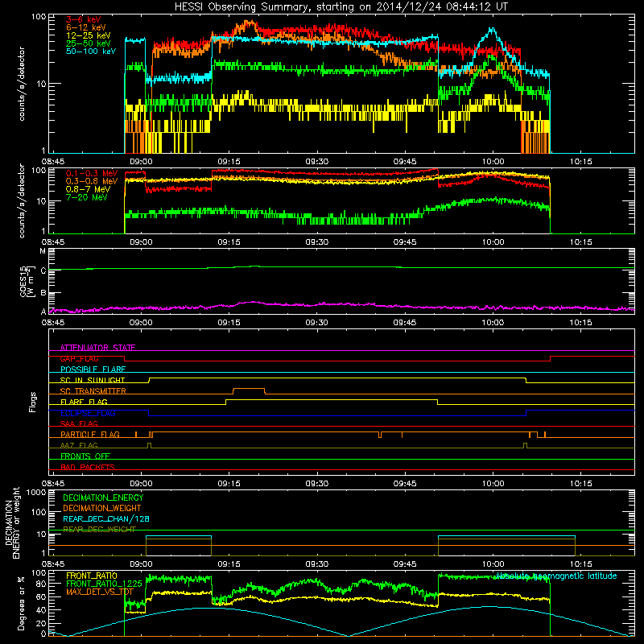
Task: Click the green 25-50 keV legend entry
Action: (88, 43)
